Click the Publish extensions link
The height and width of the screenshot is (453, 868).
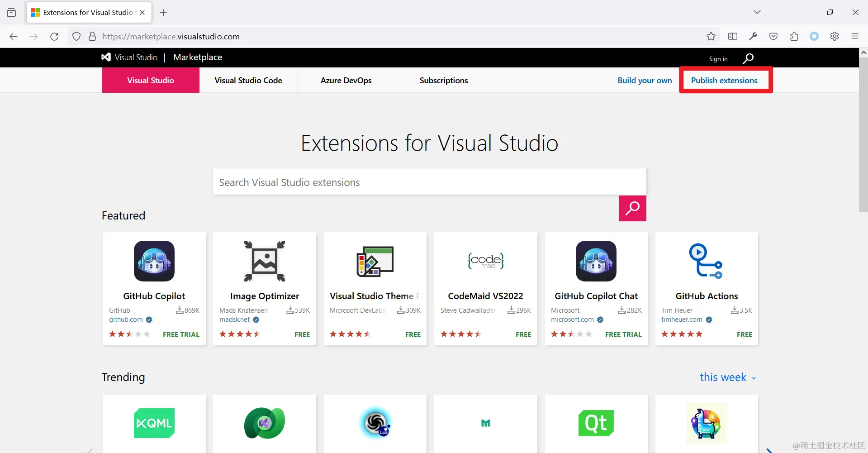[x=724, y=80]
